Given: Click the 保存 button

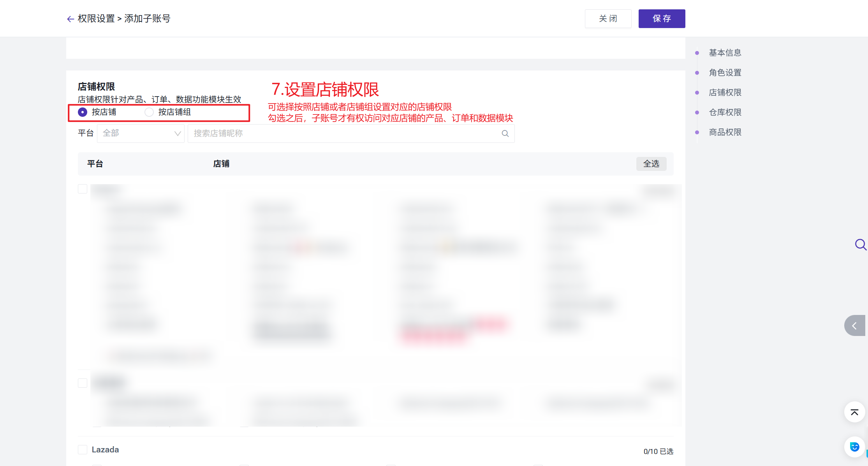Looking at the screenshot, I should pyautogui.click(x=662, y=19).
